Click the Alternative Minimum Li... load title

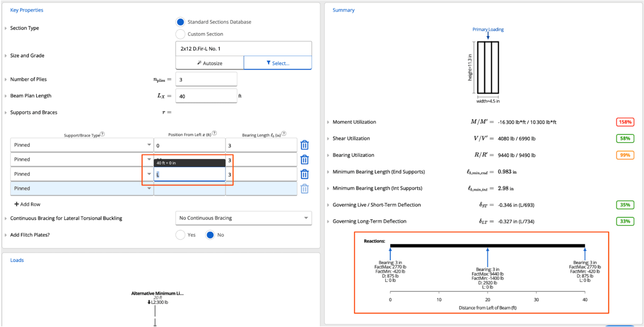(158, 293)
